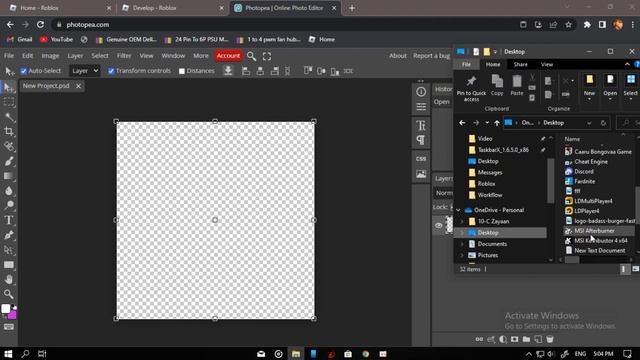
Task: Click the new folder icon in Layers footer
Action: (x=527, y=339)
